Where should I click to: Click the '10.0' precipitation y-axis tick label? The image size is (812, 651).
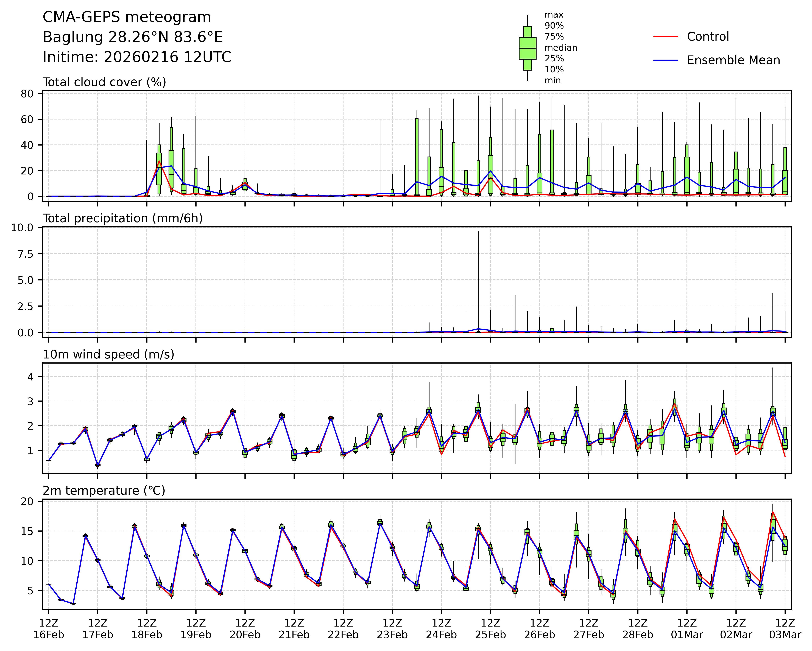22,228
